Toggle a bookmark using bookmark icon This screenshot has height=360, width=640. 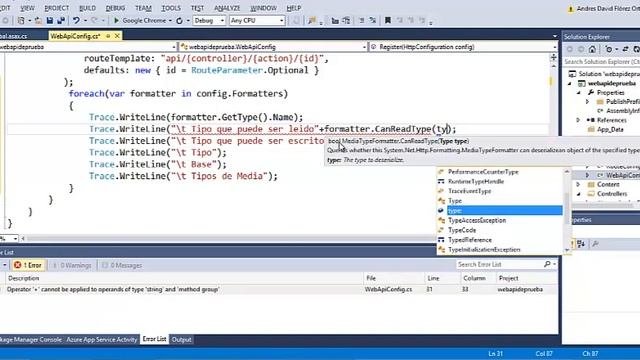click(x=388, y=20)
